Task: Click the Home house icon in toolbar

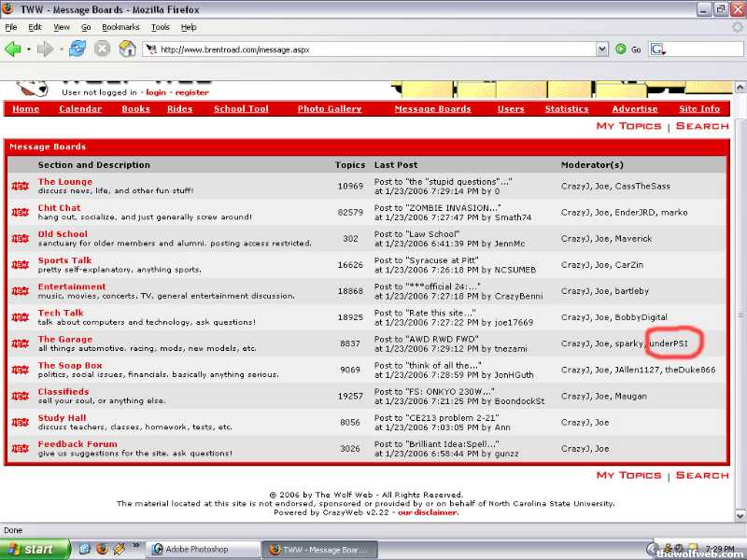Action: click(x=127, y=49)
